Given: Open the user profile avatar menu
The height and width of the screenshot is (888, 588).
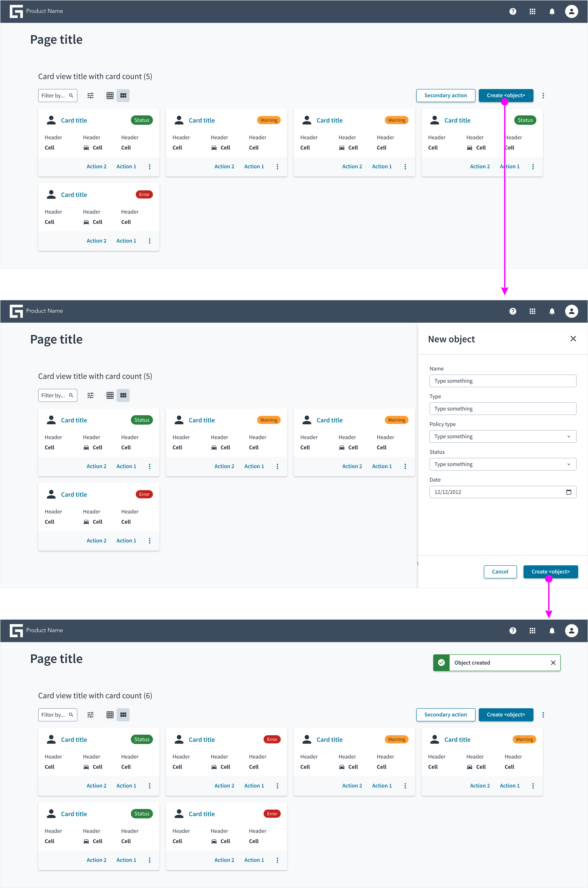Looking at the screenshot, I should pyautogui.click(x=571, y=11).
